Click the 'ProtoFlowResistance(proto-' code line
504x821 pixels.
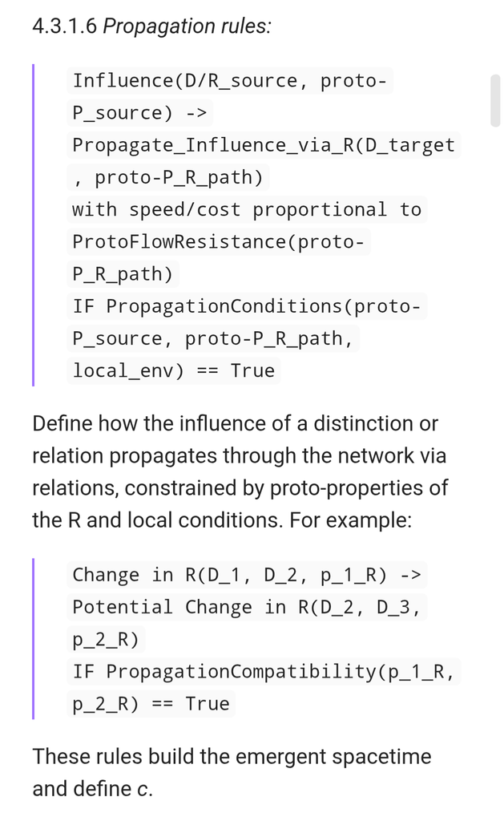pyautogui.click(x=219, y=242)
